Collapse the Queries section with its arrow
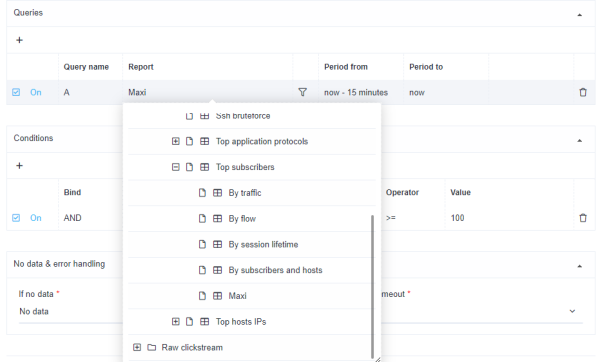The image size is (600, 362). point(579,15)
